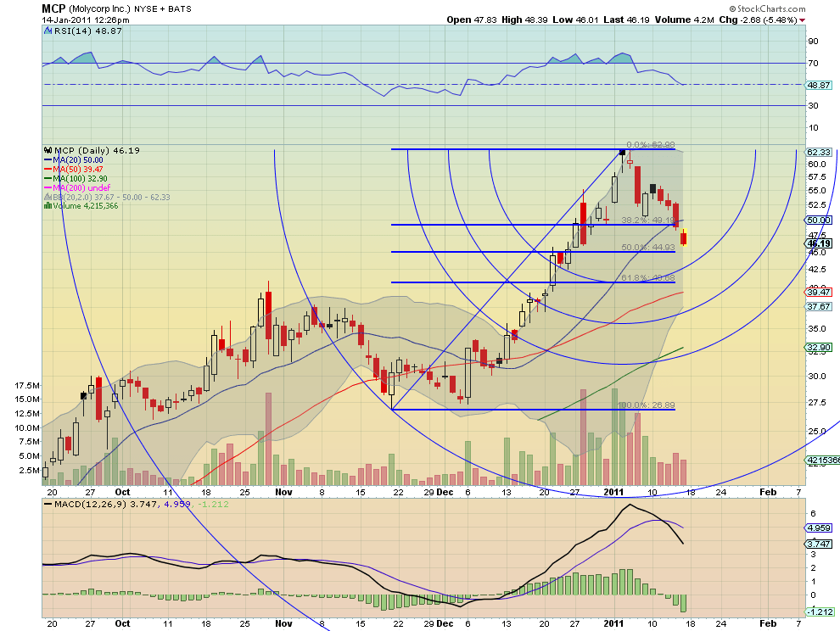
Task: Click the RSI(14) 48.87 legend label
Action: point(88,31)
